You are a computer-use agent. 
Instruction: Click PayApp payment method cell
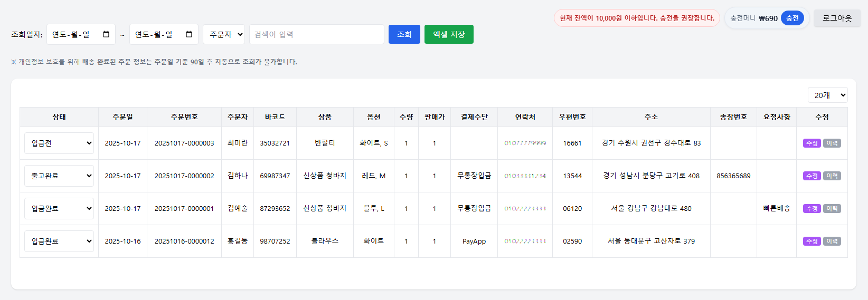click(474, 241)
